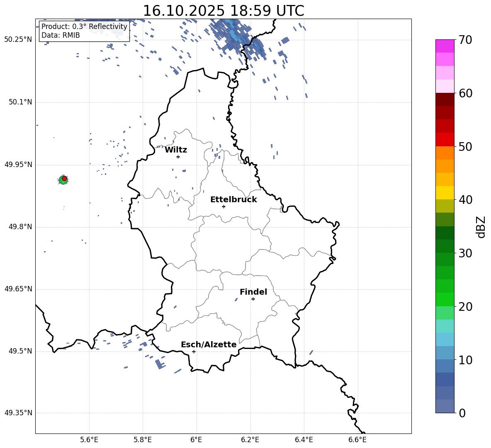
Task: Click the colorbar tick label 0
Action: (x=462, y=413)
